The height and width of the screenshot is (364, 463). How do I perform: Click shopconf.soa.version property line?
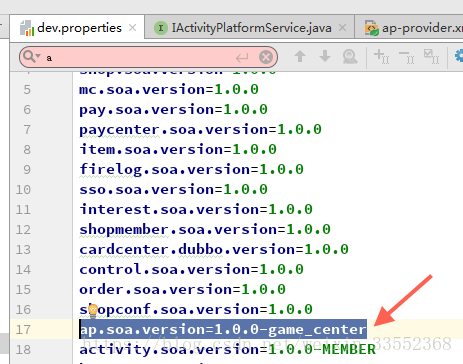pos(196,310)
